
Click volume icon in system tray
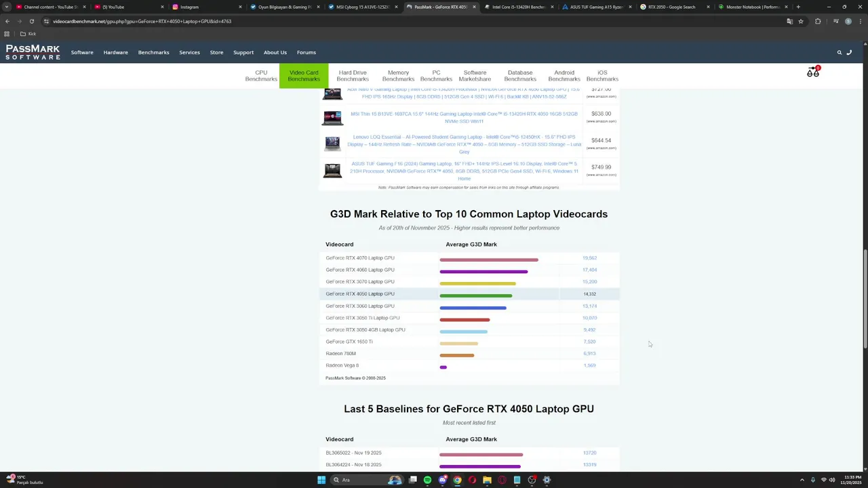(x=833, y=480)
